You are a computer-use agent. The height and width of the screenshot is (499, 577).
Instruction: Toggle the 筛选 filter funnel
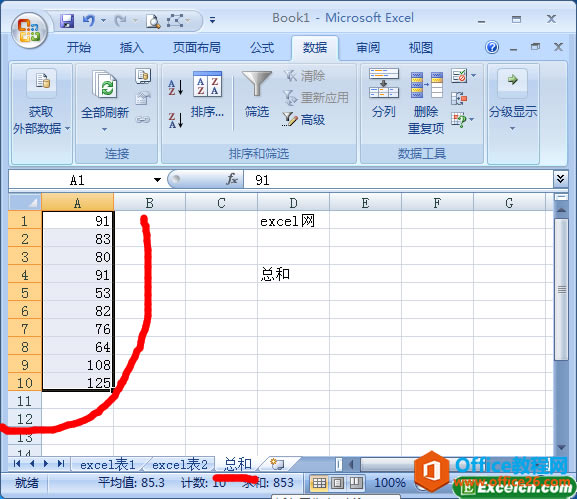[x=257, y=94]
